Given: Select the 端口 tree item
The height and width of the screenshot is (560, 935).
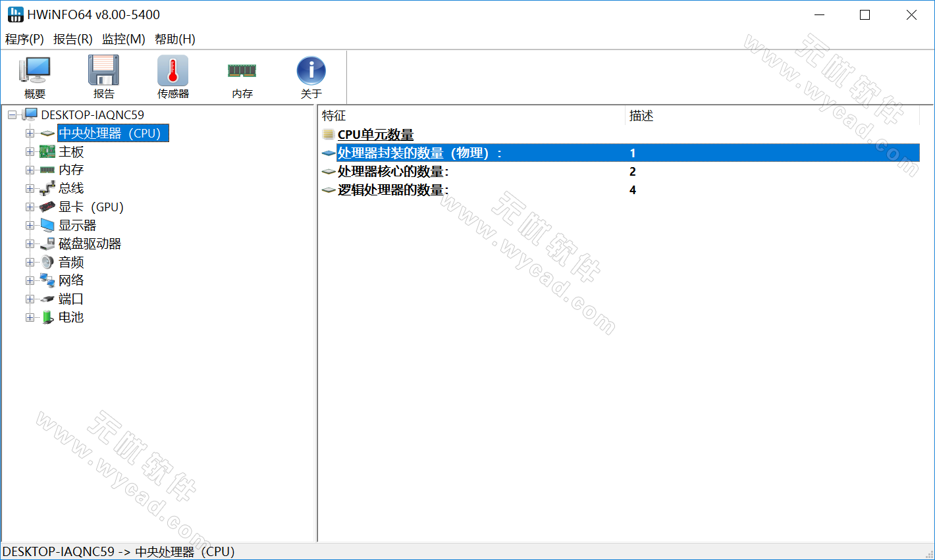Looking at the screenshot, I should [x=71, y=299].
